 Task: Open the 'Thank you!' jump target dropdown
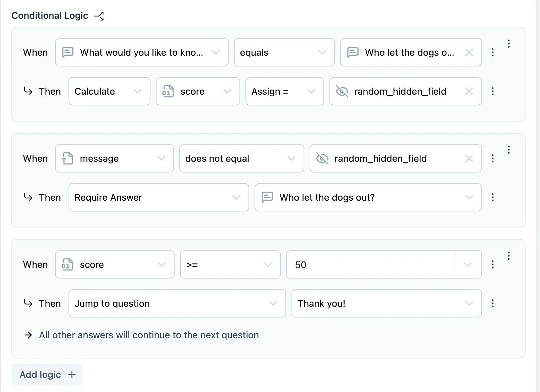[x=386, y=303]
